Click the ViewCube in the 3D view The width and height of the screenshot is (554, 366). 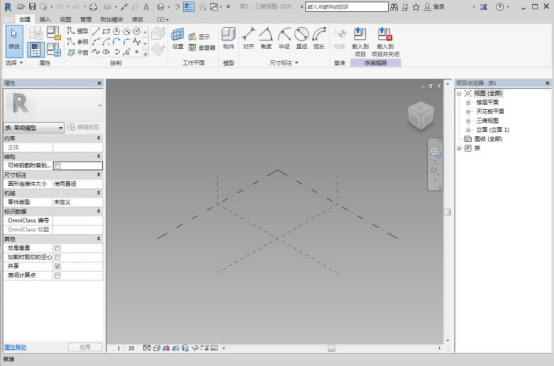[420, 117]
